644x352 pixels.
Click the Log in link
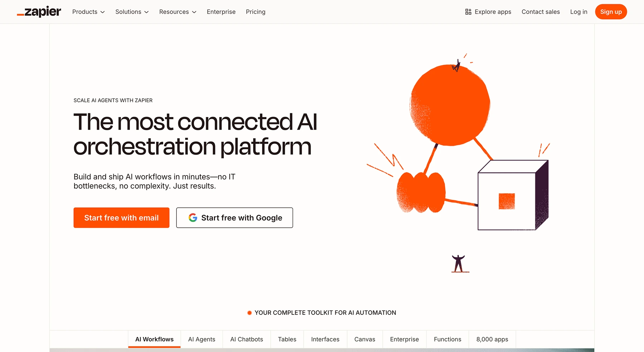[579, 12]
